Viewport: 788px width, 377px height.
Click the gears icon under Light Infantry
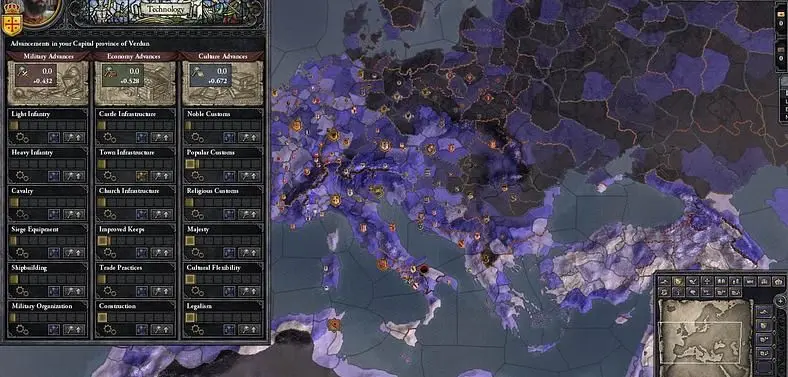click(x=23, y=137)
